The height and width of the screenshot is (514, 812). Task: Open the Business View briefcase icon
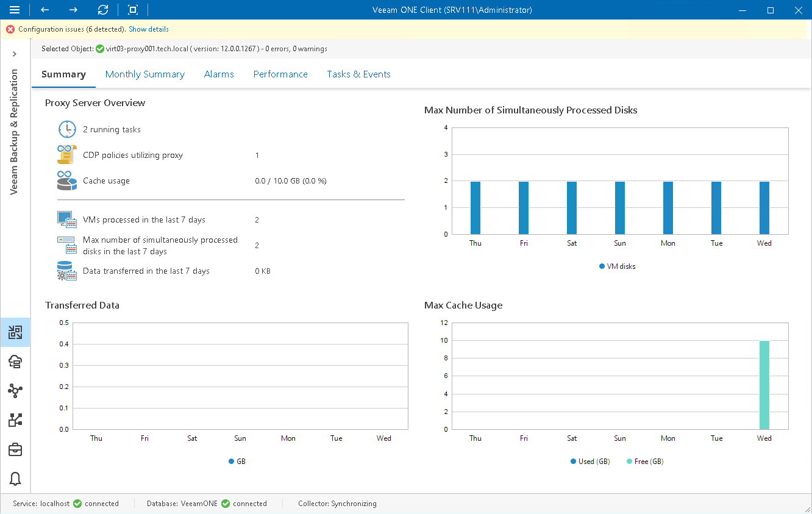[15, 450]
